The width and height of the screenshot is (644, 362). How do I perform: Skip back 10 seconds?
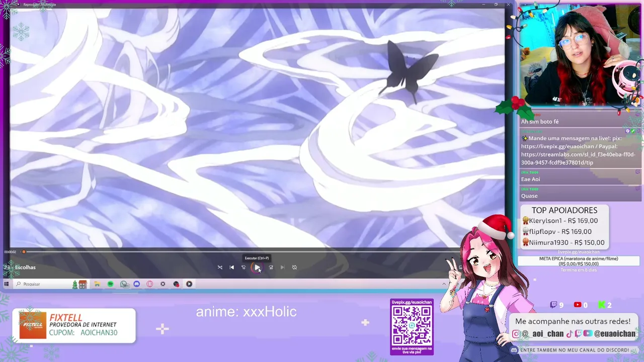click(x=244, y=267)
